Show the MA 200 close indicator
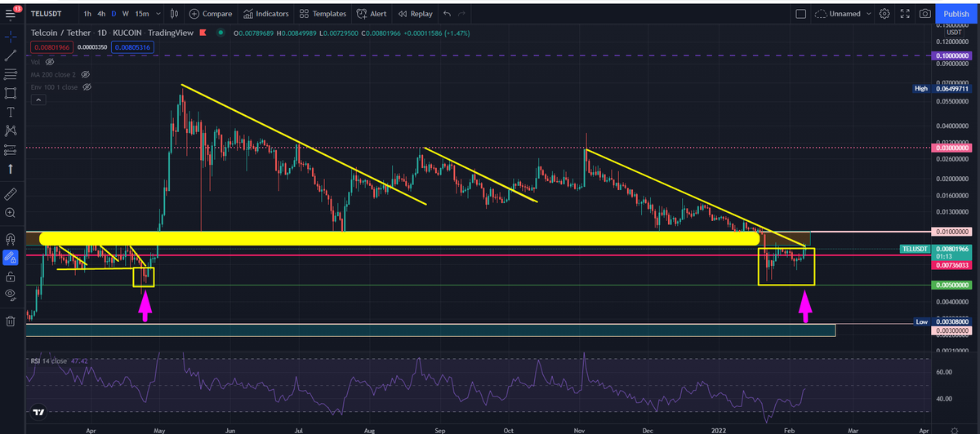Viewport: 980px width, 434px height. 85,73
